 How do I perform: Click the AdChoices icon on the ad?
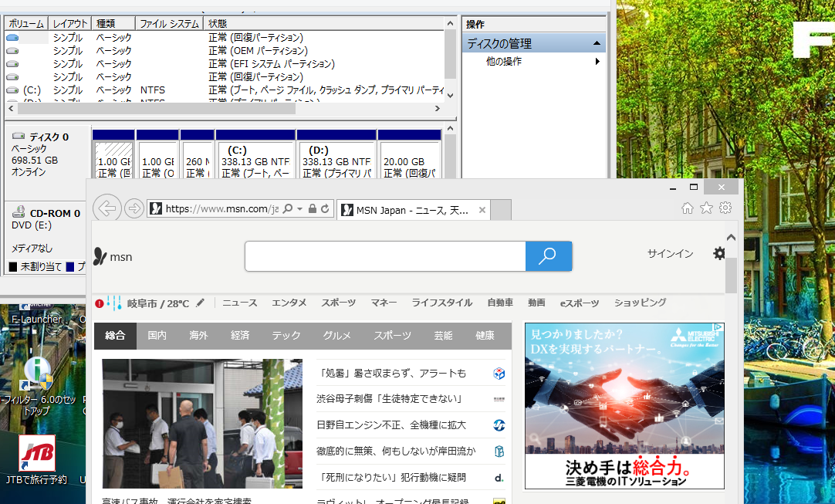719,327
